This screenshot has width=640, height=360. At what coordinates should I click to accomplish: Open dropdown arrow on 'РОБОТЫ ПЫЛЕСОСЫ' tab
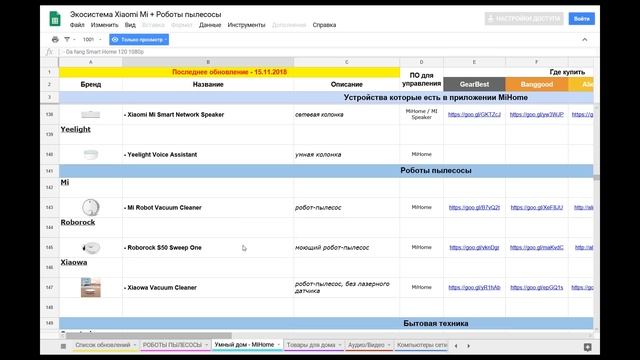207,345
